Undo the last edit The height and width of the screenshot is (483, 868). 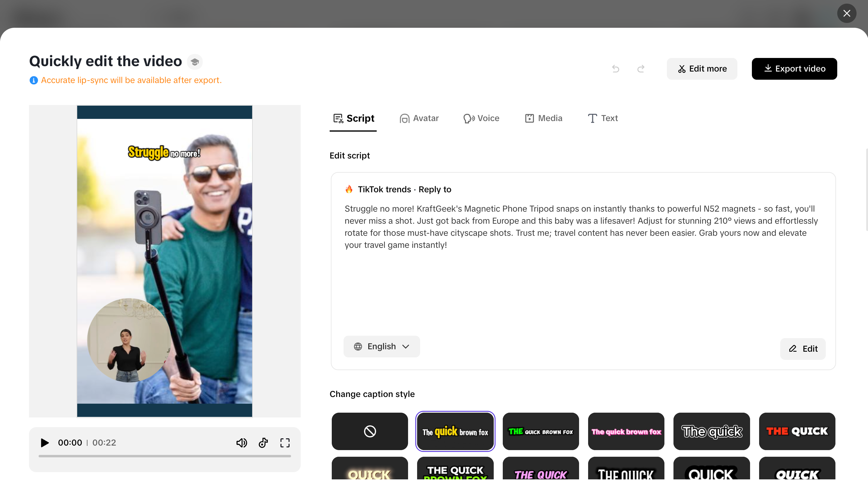point(616,69)
